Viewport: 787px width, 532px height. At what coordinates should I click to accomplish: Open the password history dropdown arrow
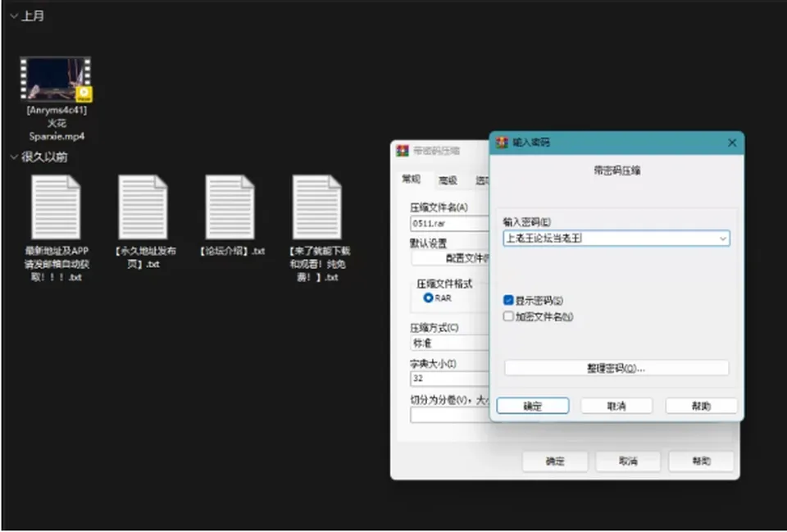coord(723,239)
